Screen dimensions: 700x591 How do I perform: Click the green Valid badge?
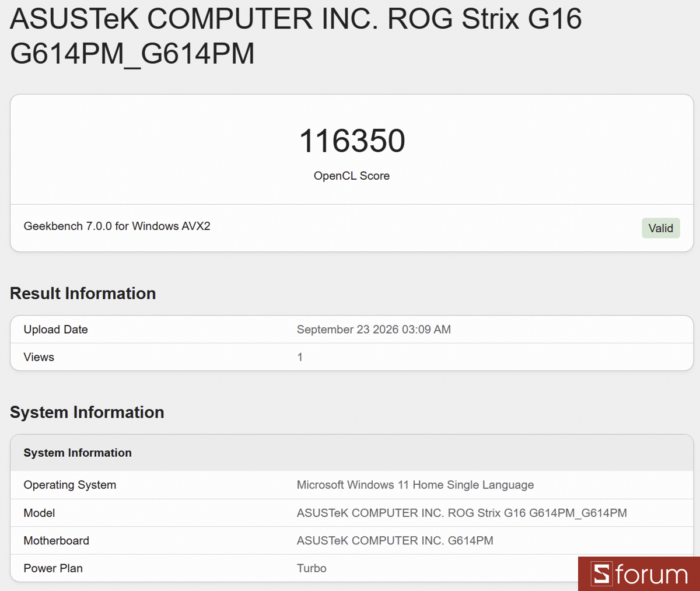(661, 228)
